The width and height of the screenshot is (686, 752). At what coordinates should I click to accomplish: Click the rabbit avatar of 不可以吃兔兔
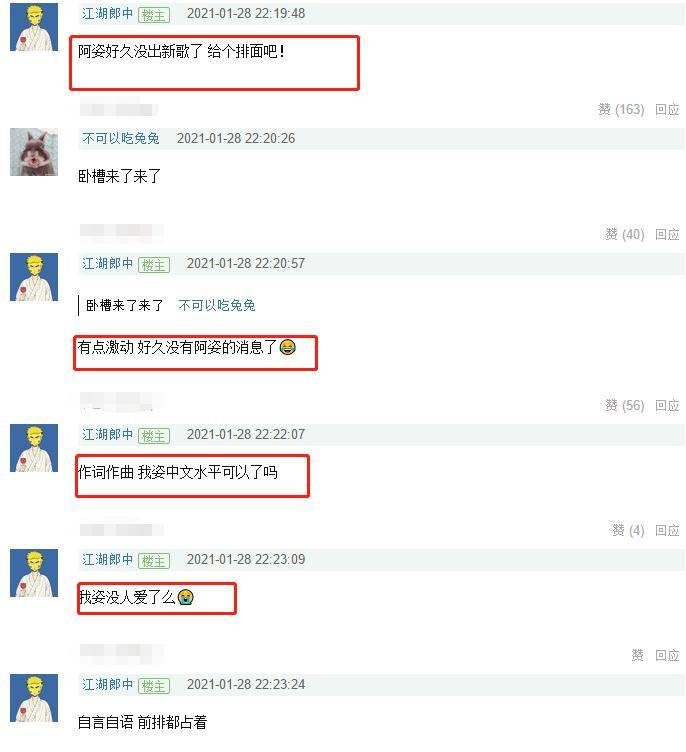(34, 152)
